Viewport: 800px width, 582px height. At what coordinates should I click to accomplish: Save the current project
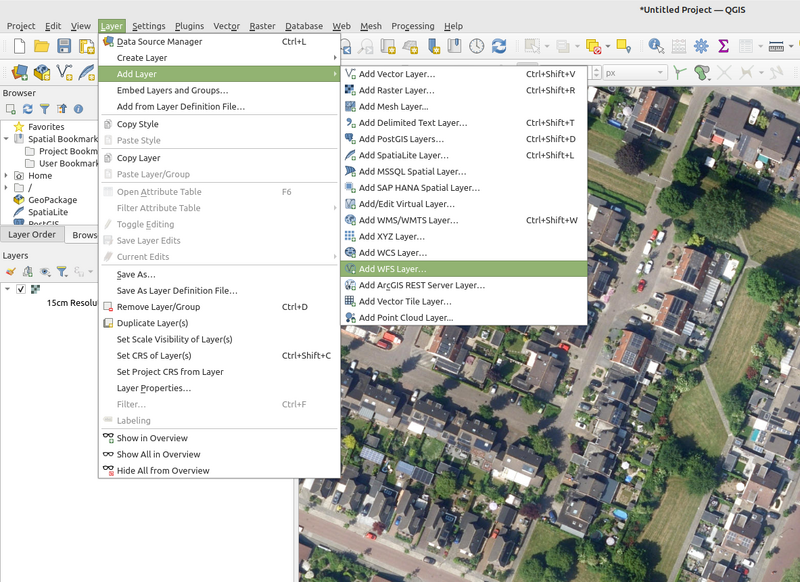(x=62, y=44)
